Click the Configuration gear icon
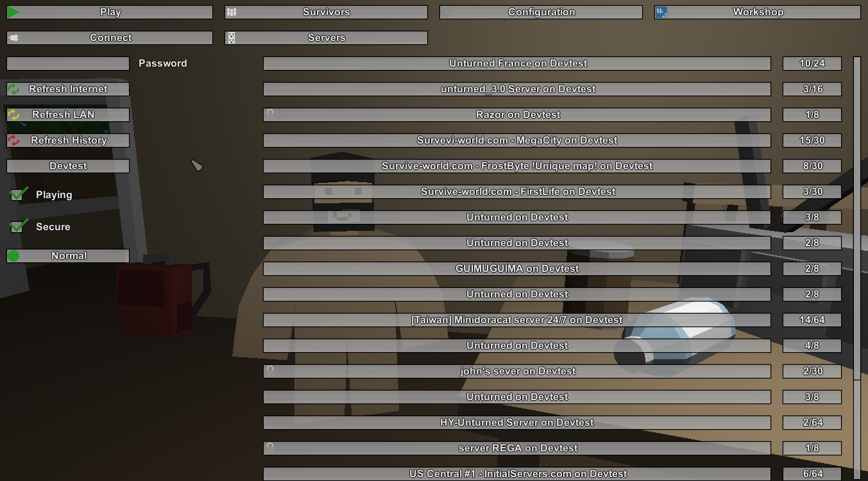The width and height of the screenshot is (868, 481). pos(447,12)
